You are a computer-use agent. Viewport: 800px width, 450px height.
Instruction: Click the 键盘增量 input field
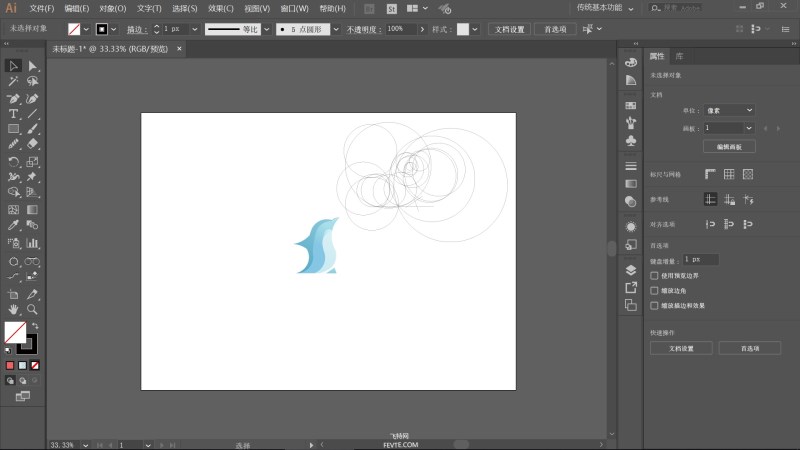701,260
